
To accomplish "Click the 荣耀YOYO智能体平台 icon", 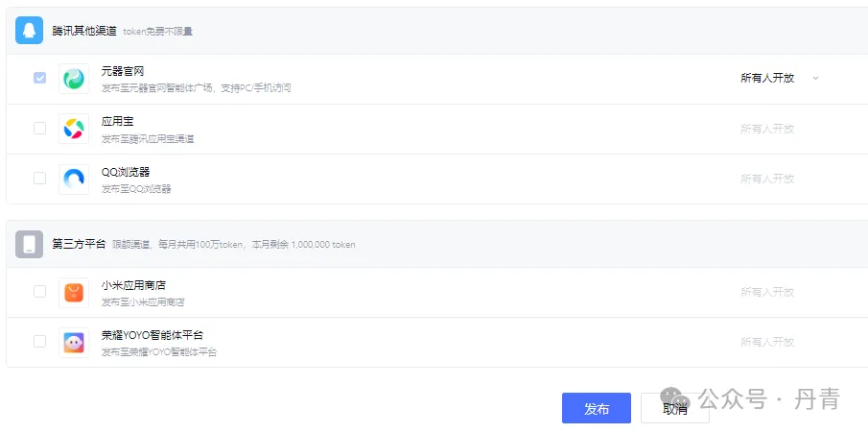I will click(x=74, y=342).
